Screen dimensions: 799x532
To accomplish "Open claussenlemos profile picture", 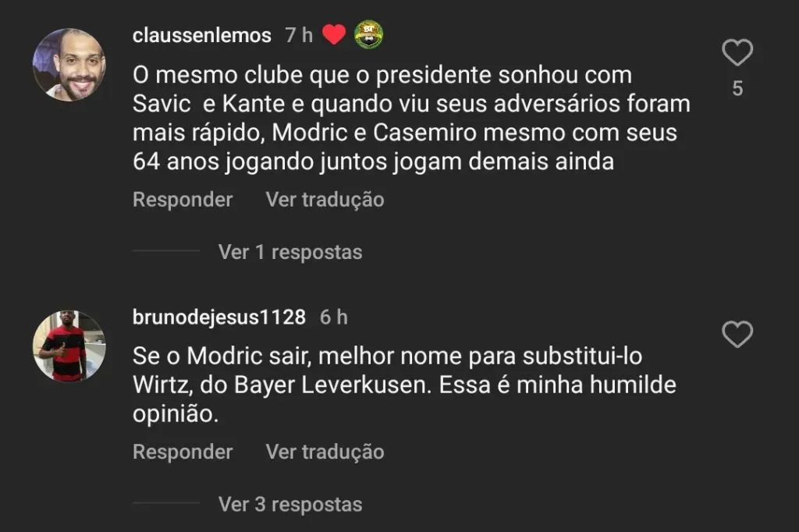I will click(x=69, y=65).
